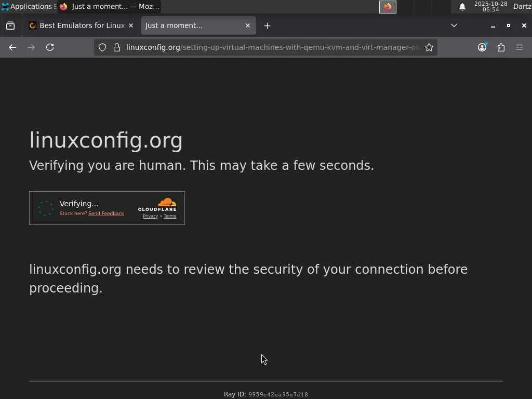532x399 pixels.
Task: Open the Firefox hamburger menu
Action: coord(520,47)
